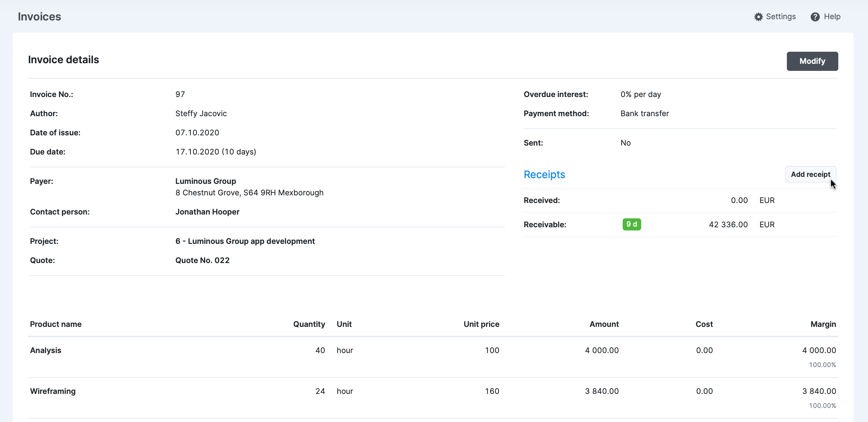Select Wireframing quantity 24
Viewport: 868px width, 422px height.
coord(320,391)
